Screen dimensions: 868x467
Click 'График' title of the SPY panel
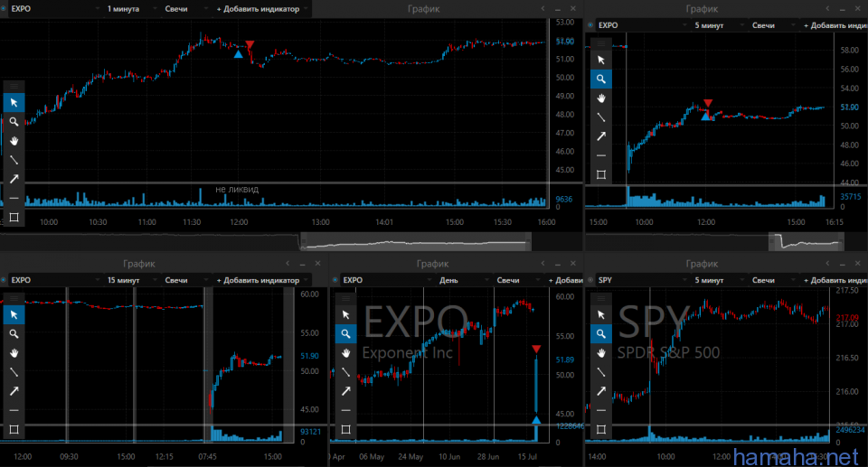tap(702, 264)
